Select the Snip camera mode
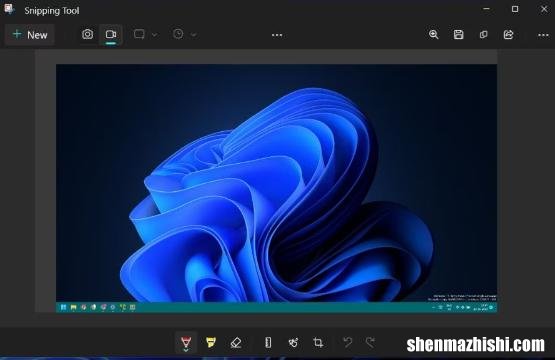Screen dimensions: 555x360 87,34
